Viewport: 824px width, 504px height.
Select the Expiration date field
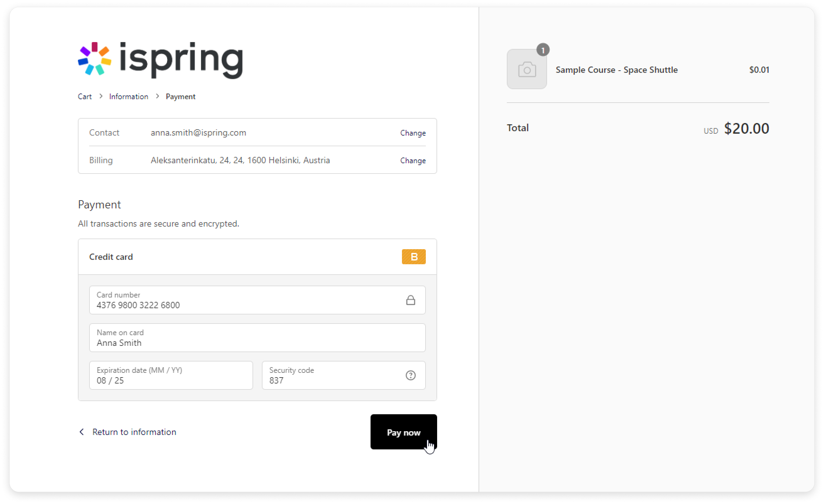171,375
